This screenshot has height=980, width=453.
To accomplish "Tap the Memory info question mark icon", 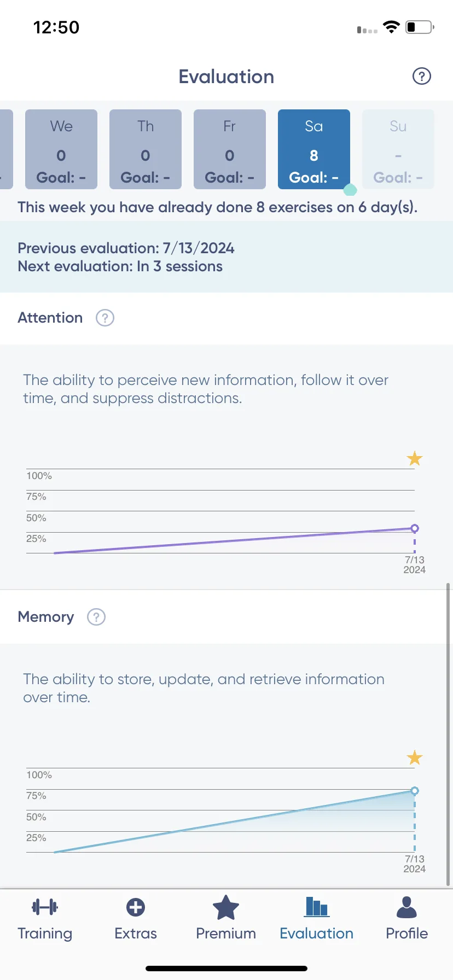I will 96,617.
